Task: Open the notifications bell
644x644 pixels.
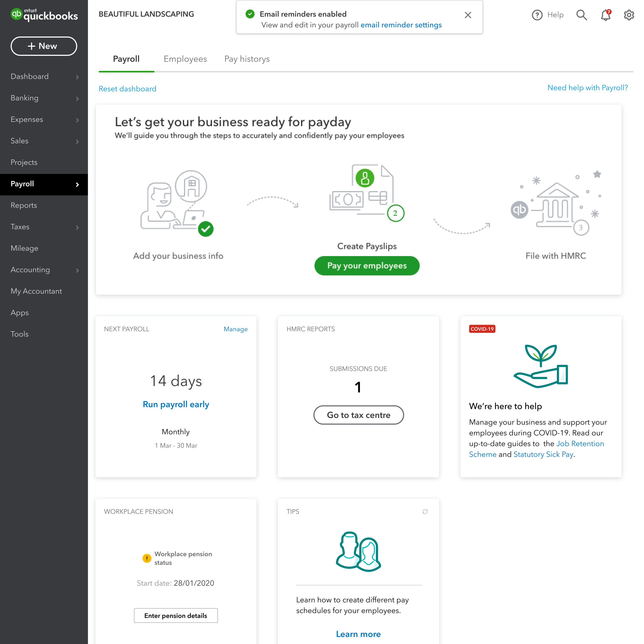Action: click(x=605, y=15)
